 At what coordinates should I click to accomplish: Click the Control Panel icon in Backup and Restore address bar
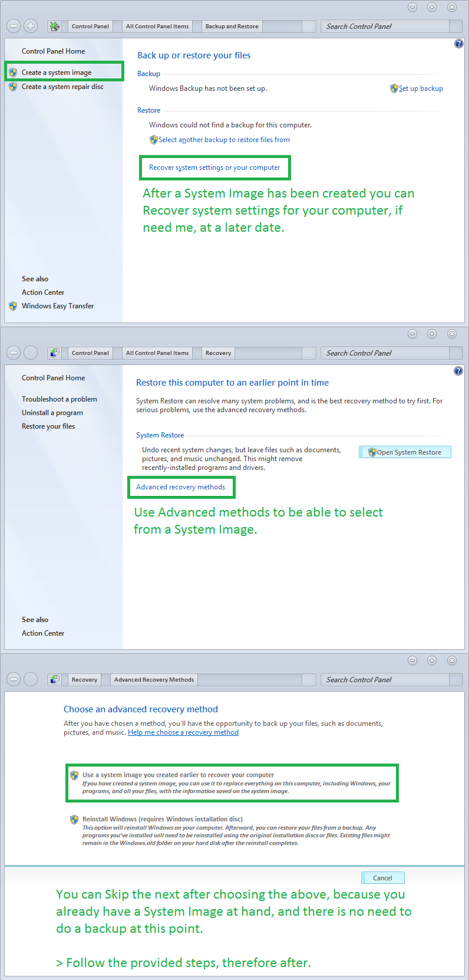55,26
